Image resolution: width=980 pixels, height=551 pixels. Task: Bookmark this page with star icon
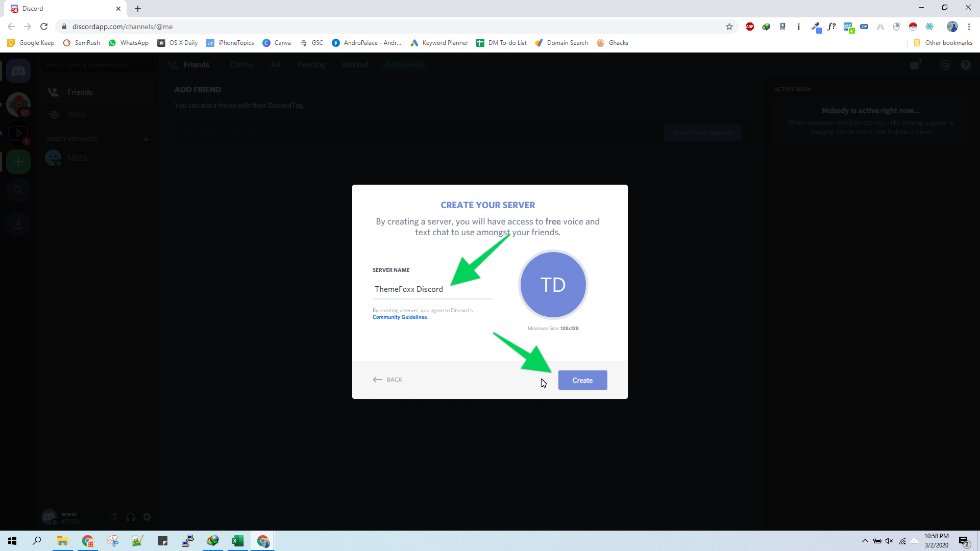point(729,27)
